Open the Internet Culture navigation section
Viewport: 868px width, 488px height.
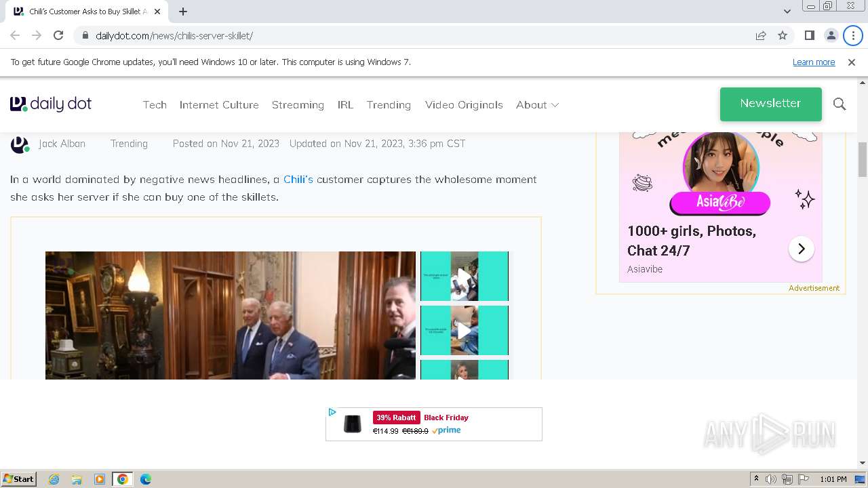[219, 104]
